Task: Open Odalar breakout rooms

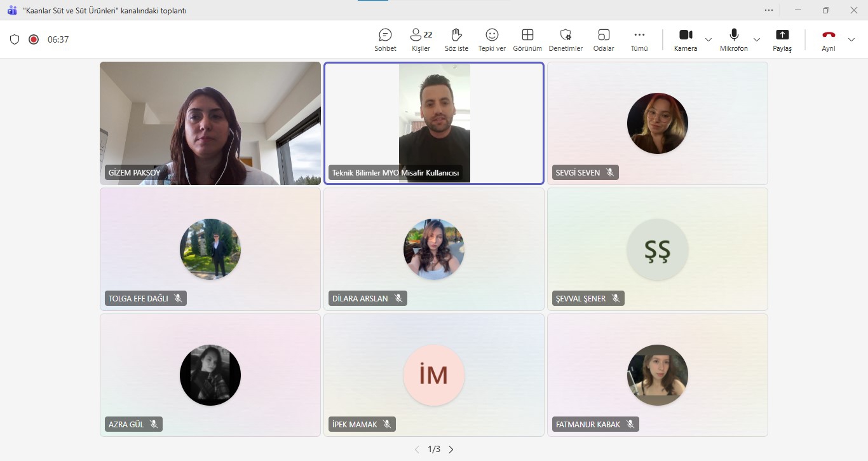Action: (604, 39)
